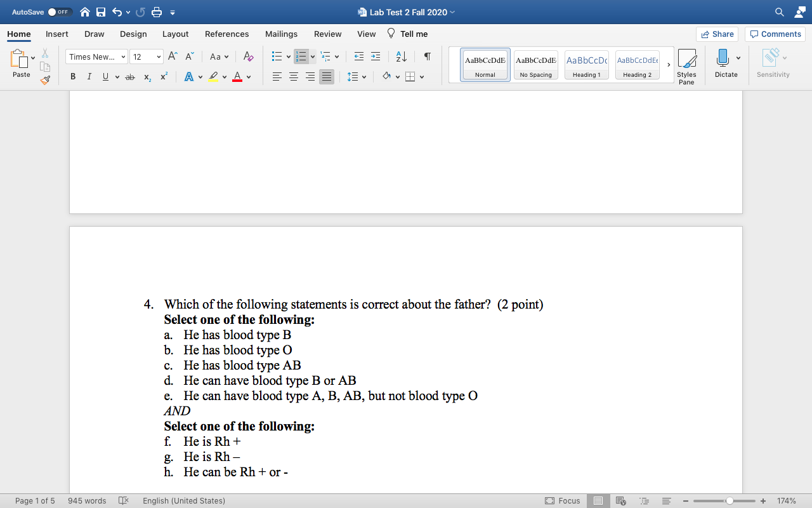
Task: Toggle bold formatting
Action: pos(73,77)
